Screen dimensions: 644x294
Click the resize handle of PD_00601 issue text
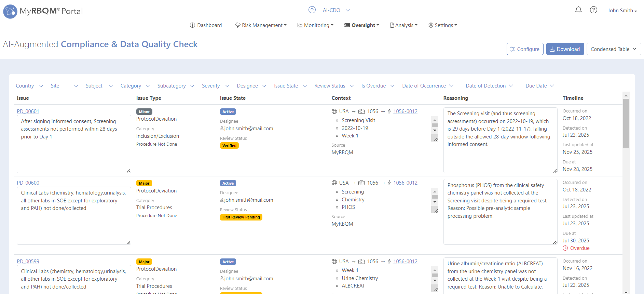tap(128, 171)
